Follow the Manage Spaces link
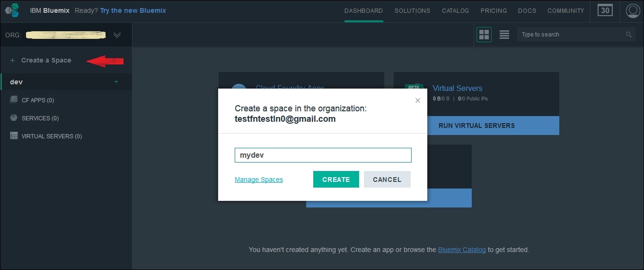 pos(259,180)
